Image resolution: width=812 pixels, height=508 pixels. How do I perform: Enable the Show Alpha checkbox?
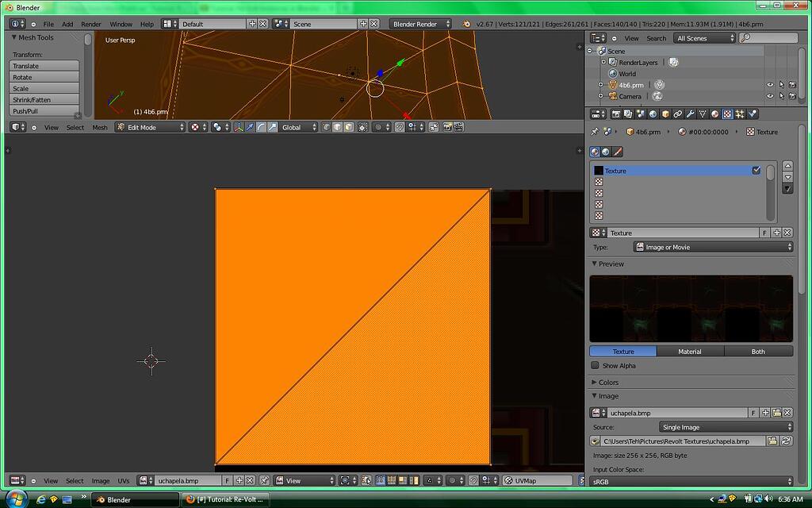click(595, 365)
